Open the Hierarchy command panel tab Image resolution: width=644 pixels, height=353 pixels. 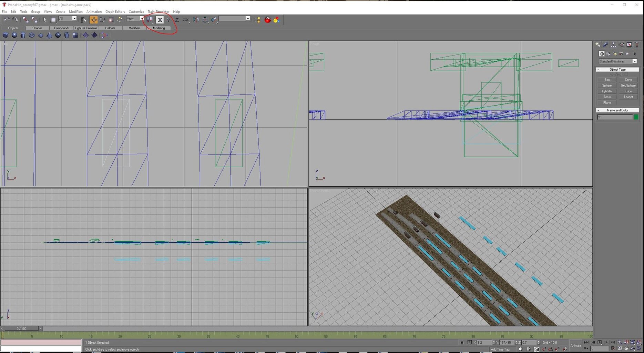(614, 45)
